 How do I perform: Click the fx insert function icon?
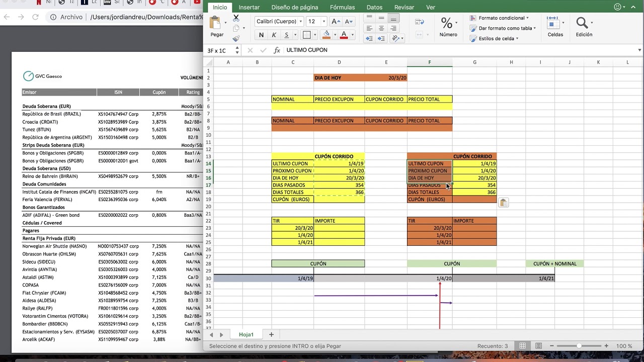pos(277,50)
